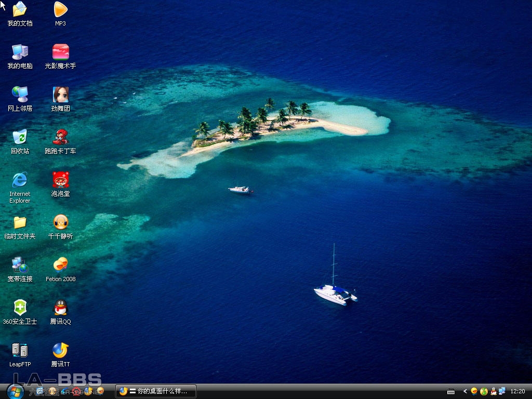Click the 网上邻居 network icon
This screenshot has height=399, width=532.
click(x=20, y=95)
